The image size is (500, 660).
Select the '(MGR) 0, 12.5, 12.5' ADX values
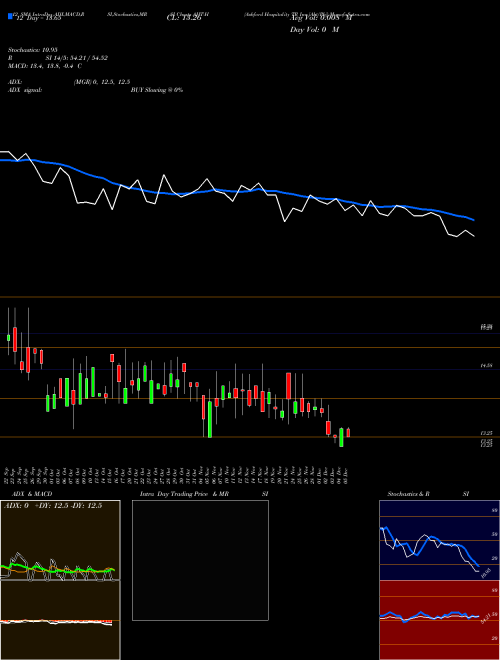[x=102, y=82]
